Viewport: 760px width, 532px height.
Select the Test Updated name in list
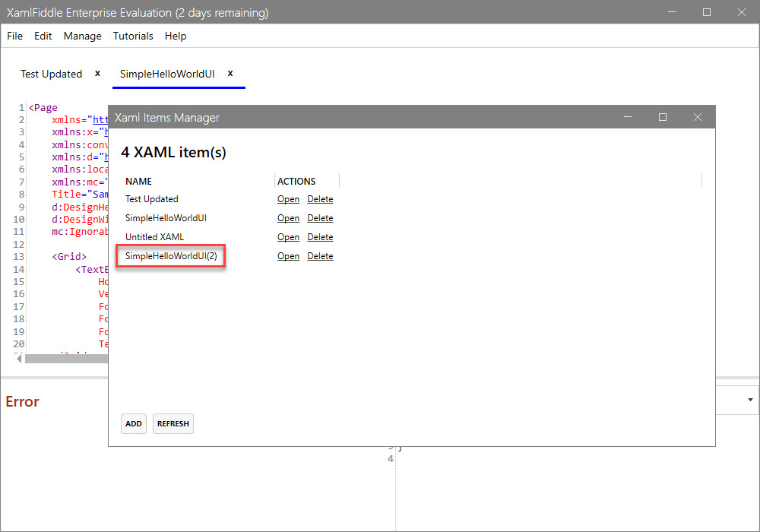pyautogui.click(x=152, y=199)
